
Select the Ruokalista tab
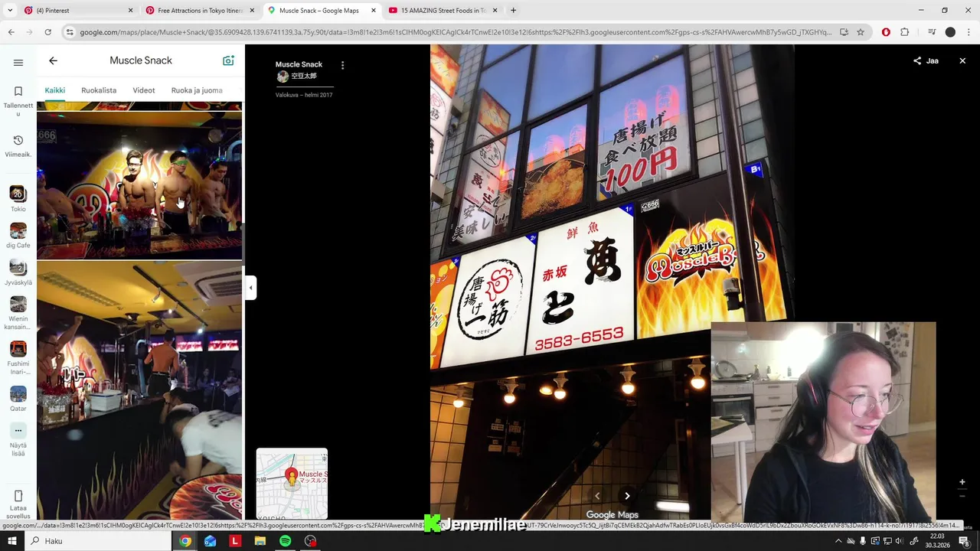coord(99,90)
